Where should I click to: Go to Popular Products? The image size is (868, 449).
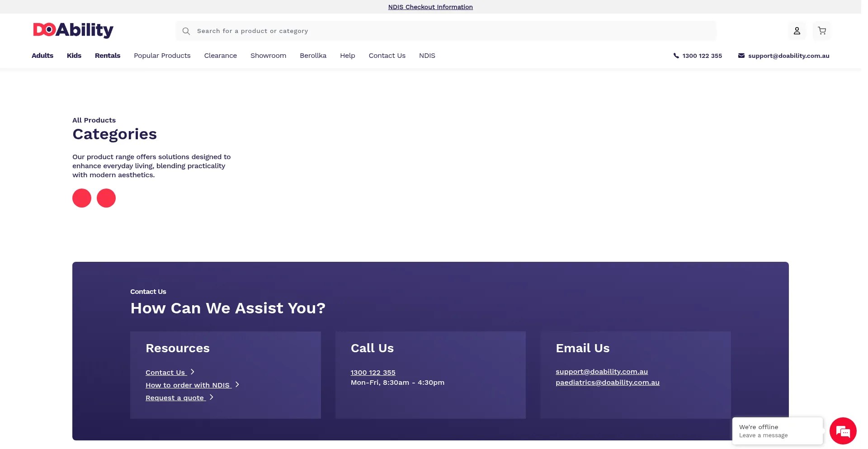click(162, 56)
